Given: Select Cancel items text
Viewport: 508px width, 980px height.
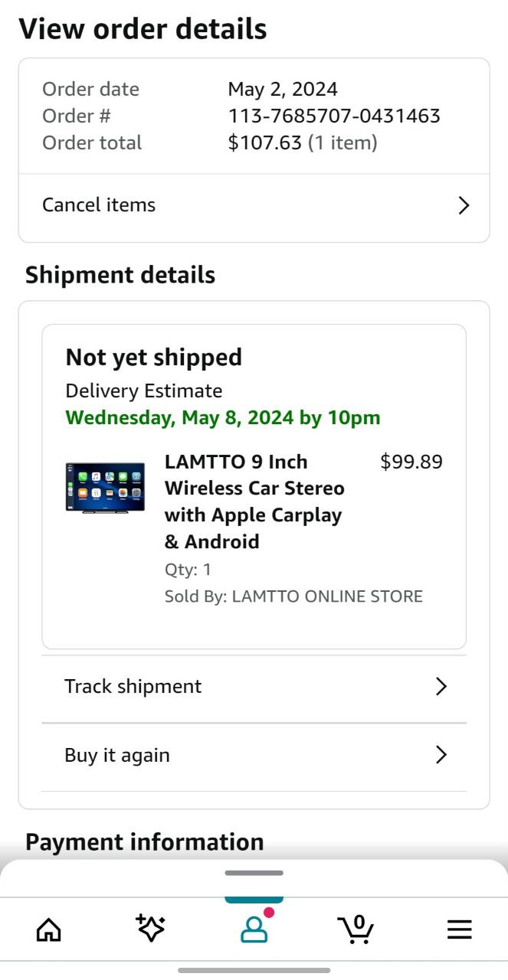Looking at the screenshot, I should pos(99,205).
